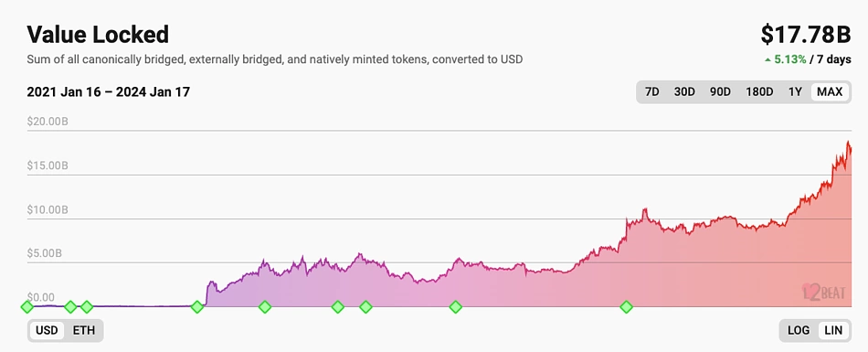
Task: Enable the LOG scale for chart
Action: click(x=799, y=330)
